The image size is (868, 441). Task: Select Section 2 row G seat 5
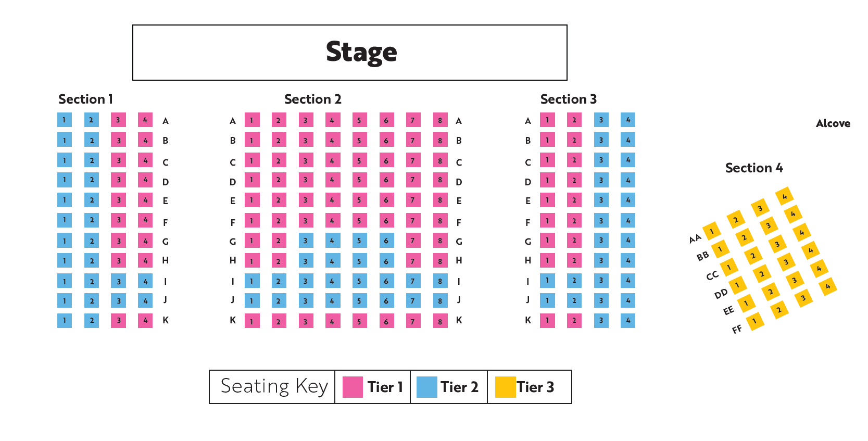[359, 241]
